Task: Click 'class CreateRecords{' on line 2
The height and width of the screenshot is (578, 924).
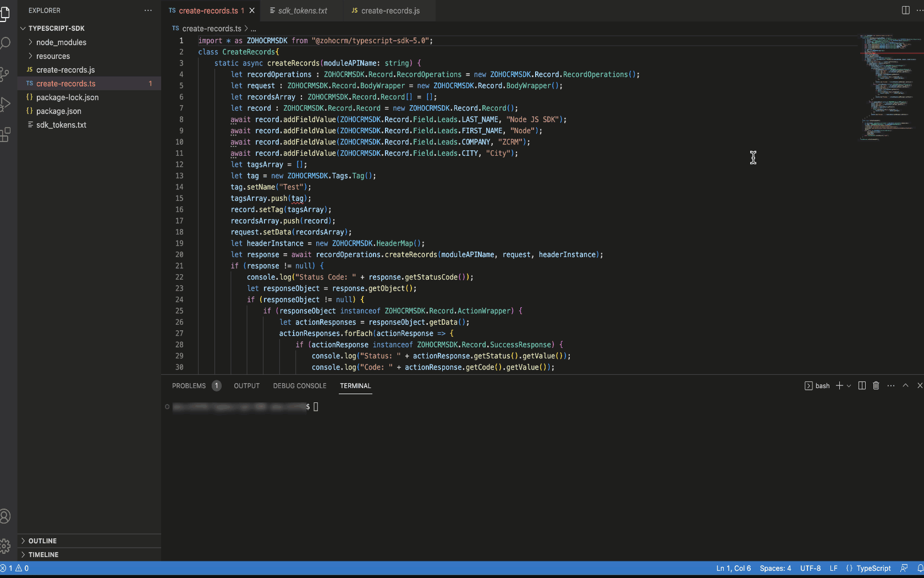Action: pyautogui.click(x=239, y=52)
